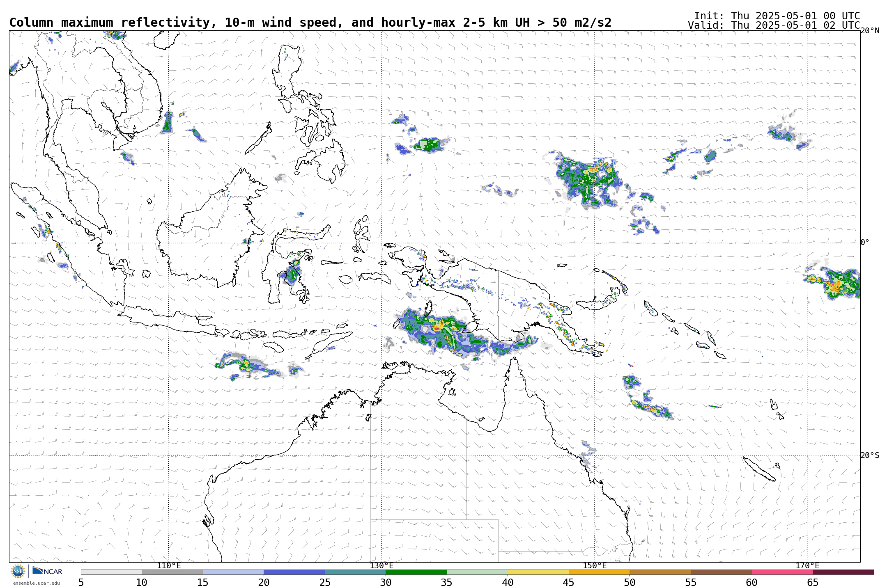Click the colorbar tick label 35
Screen dimensions: 887x588
[447, 583]
